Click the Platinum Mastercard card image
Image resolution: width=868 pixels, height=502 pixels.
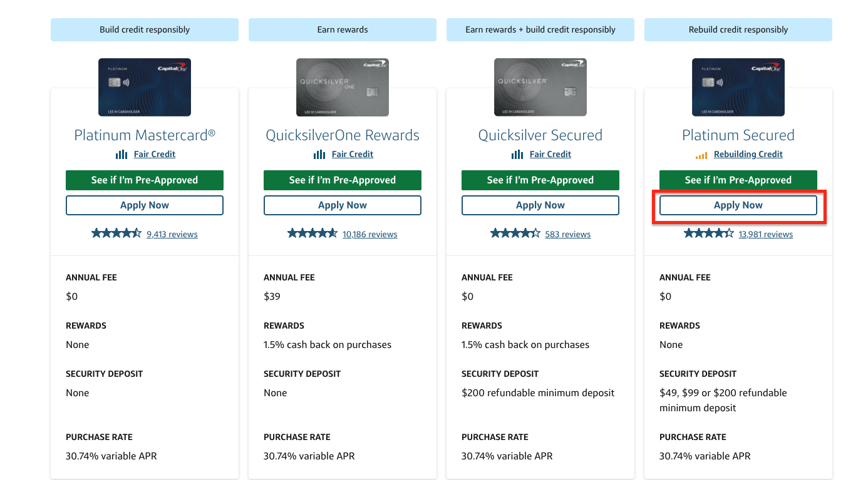click(145, 87)
